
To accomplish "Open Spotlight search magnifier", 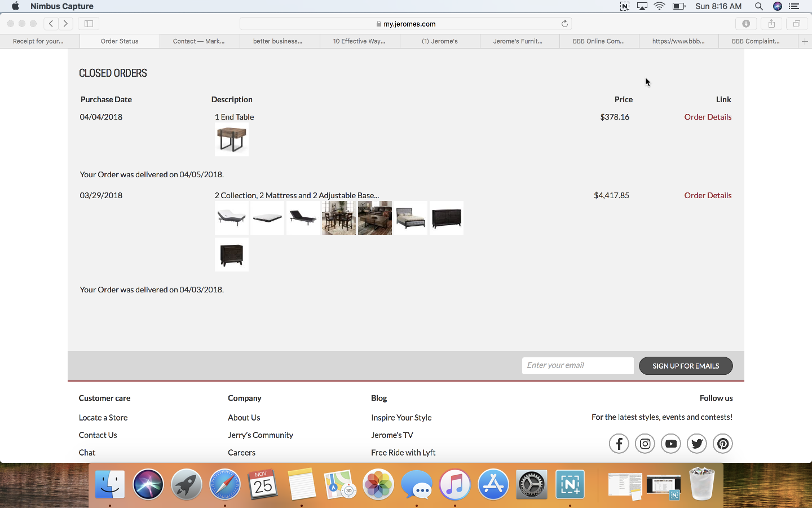I will pos(759,6).
